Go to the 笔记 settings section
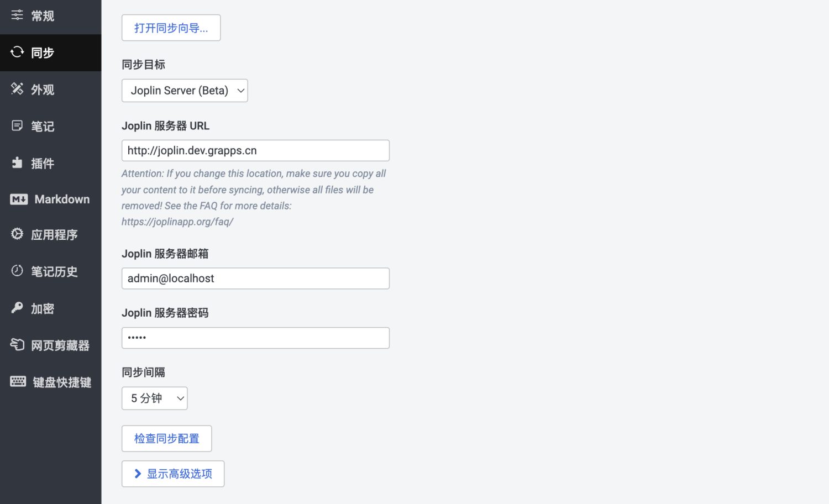829x504 pixels. pyautogui.click(x=51, y=127)
